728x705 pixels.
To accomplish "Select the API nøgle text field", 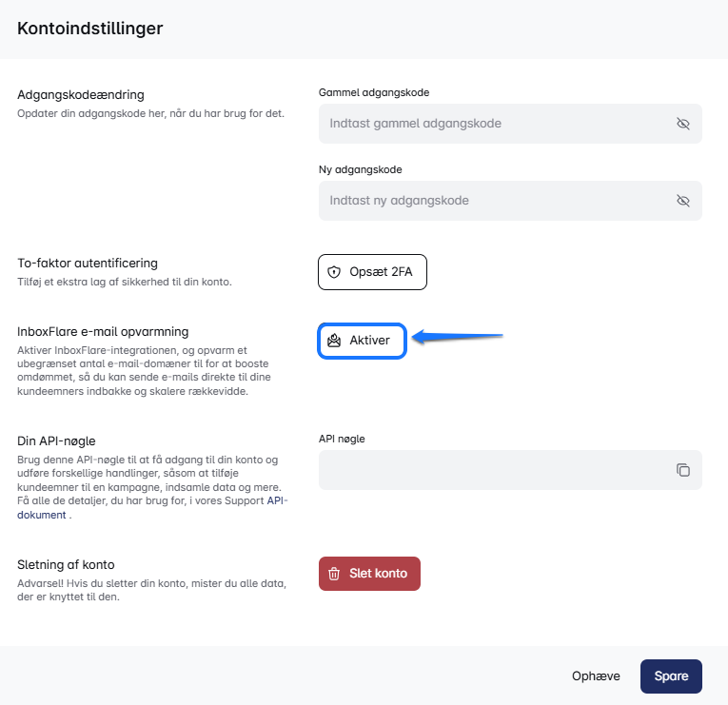I will (x=495, y=470).
